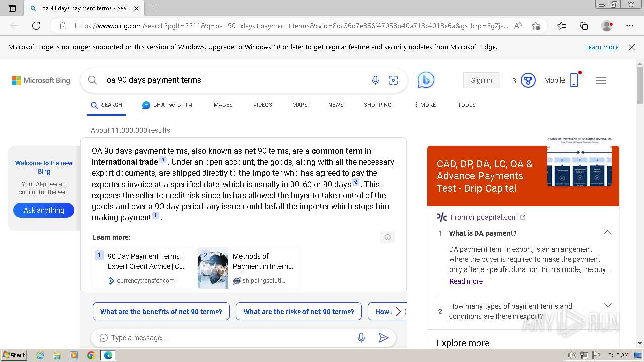Open the Windows Start menu
644x362 pixels.
tap(14, 355)
